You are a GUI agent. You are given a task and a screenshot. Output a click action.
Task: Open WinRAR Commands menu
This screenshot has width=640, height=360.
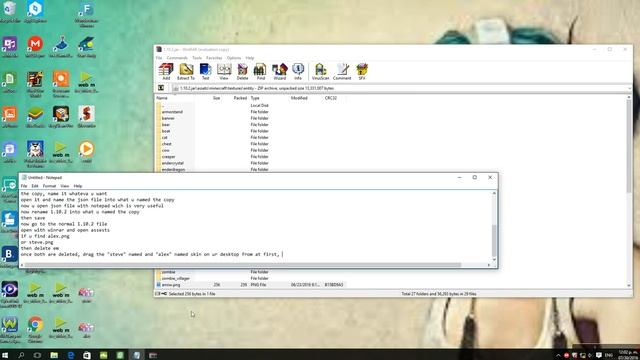coord(177,58)
